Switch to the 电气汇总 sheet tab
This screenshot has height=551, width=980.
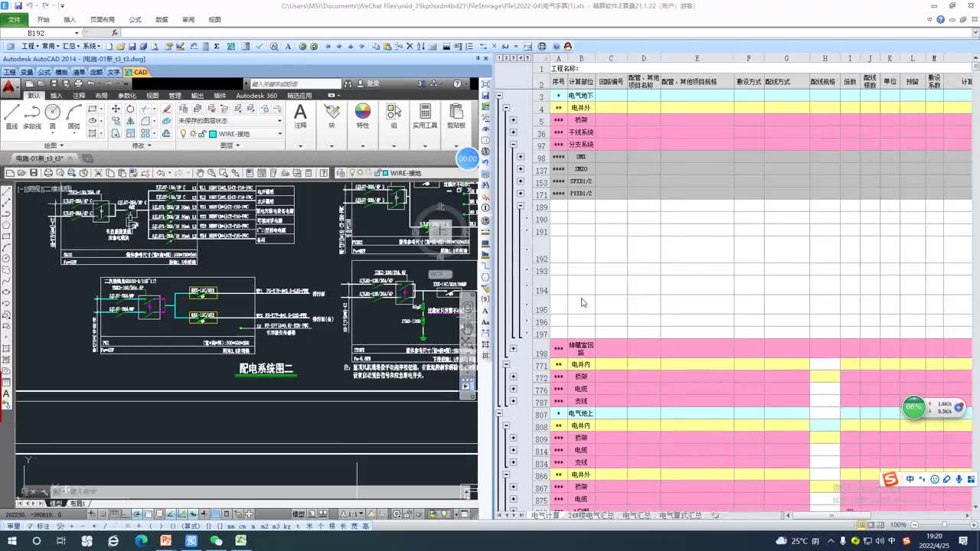click(635, 516)
